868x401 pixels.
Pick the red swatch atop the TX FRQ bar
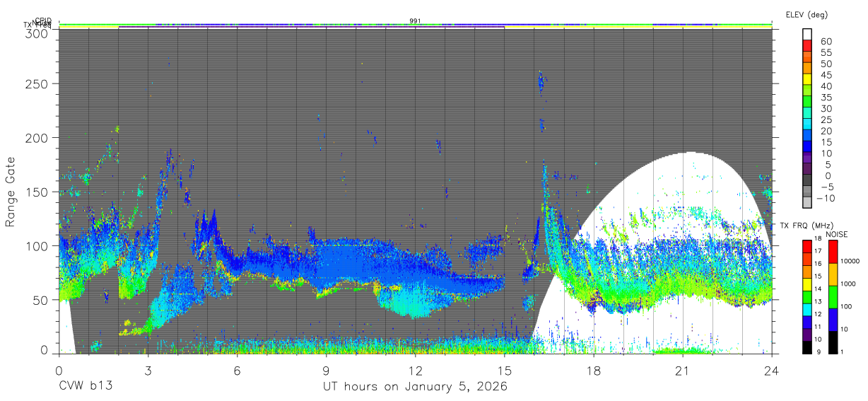click(807, 246)
